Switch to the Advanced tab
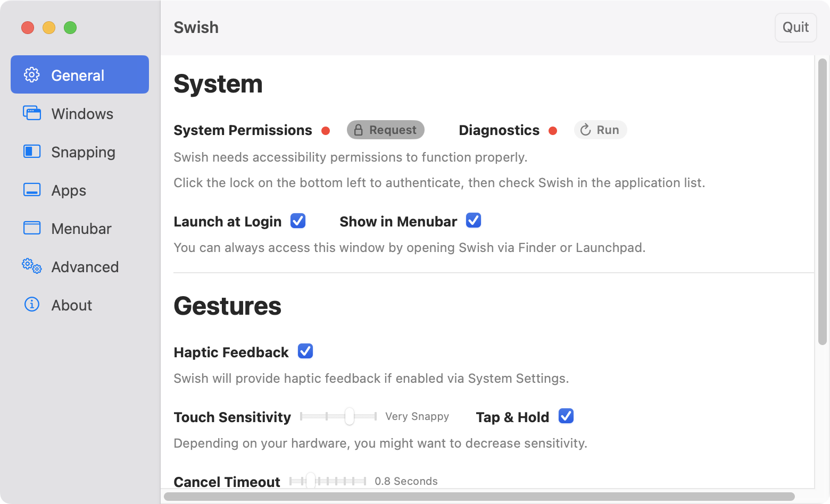Viewport: 830px width, 504px height. pos(85,267)
